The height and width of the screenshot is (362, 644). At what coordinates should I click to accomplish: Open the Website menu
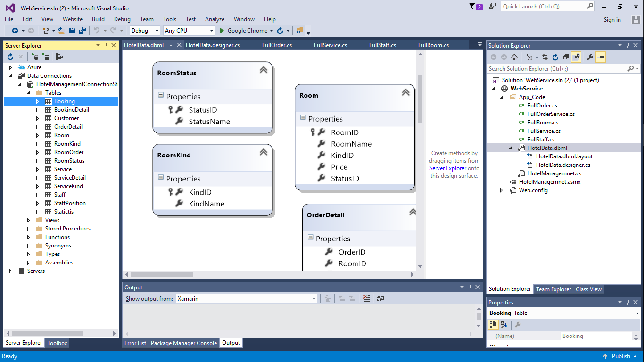[x=73, y=19]
